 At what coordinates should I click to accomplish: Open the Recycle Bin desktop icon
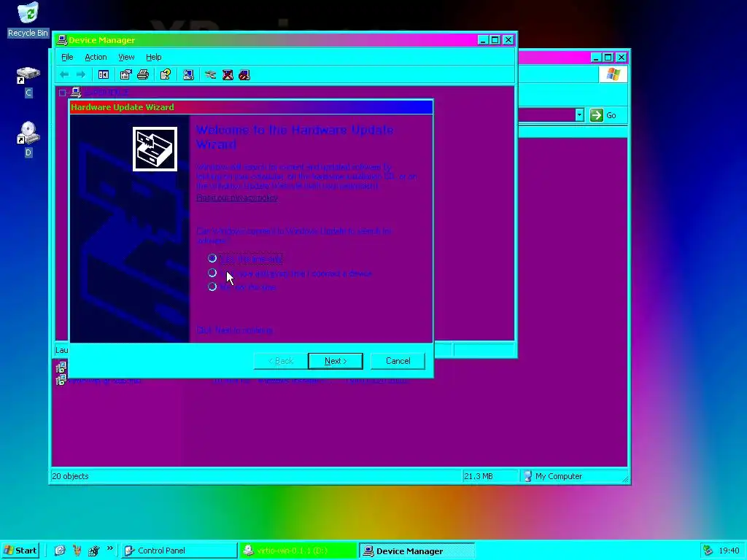tap(28, 13)
